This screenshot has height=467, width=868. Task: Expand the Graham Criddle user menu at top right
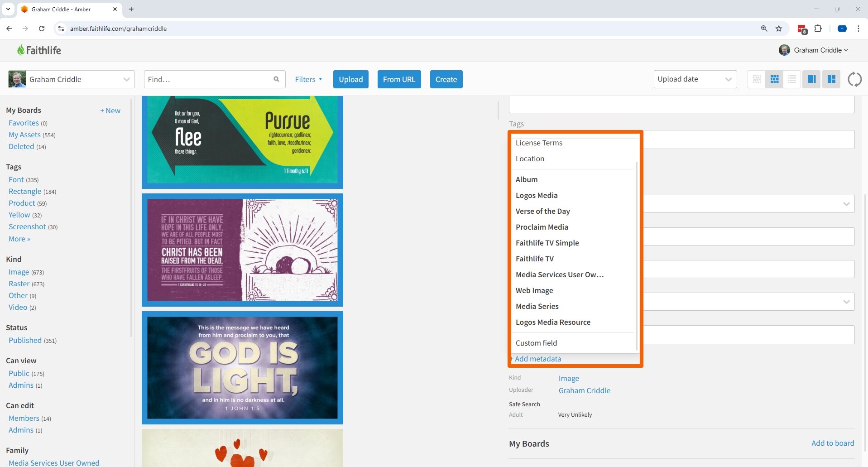pos(813,50)
